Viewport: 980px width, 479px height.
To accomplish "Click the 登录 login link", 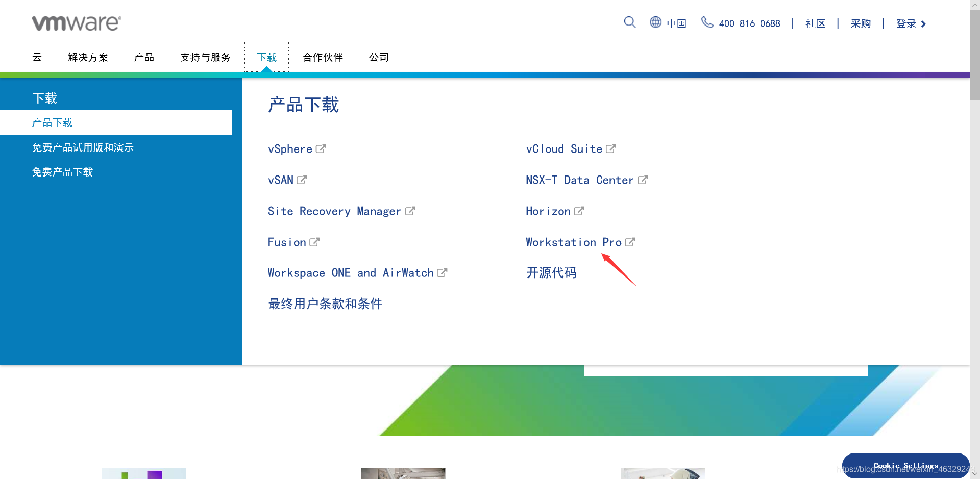I will click(906, 23).
